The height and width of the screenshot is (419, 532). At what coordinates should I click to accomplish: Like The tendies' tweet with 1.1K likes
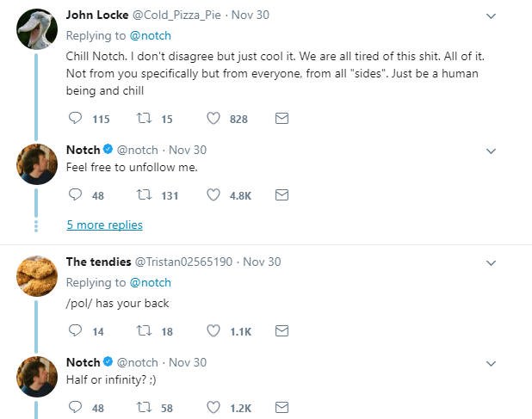pyautogui.click(x=213, y=330)
